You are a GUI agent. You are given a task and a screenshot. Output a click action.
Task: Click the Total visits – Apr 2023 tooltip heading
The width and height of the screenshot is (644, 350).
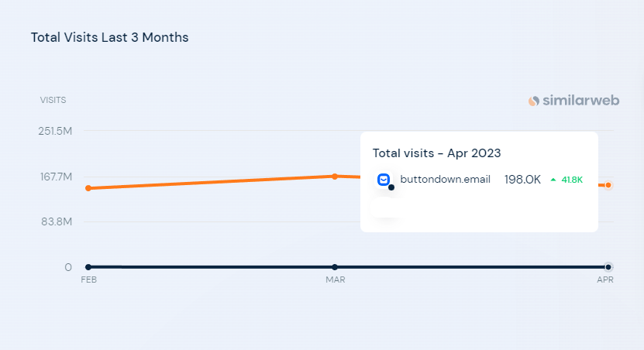[436, 153]
